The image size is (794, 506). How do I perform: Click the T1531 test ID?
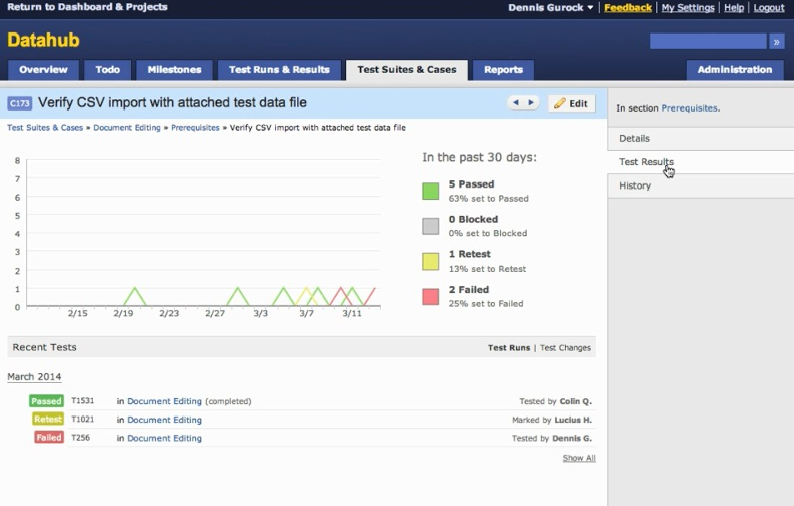tap(83, 401)
